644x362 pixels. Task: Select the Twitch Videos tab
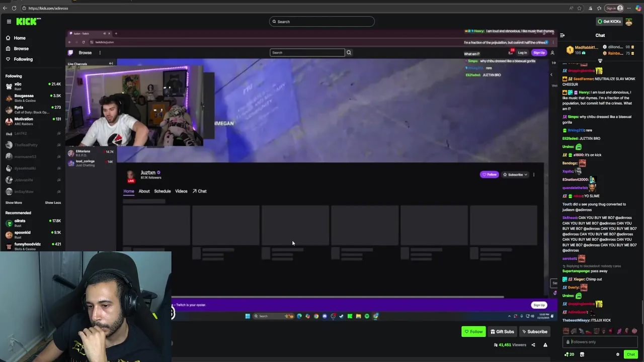coord(181,191)
